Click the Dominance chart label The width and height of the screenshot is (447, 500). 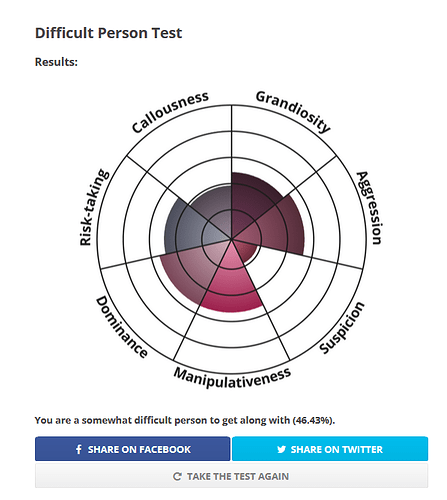coord(122,327)
